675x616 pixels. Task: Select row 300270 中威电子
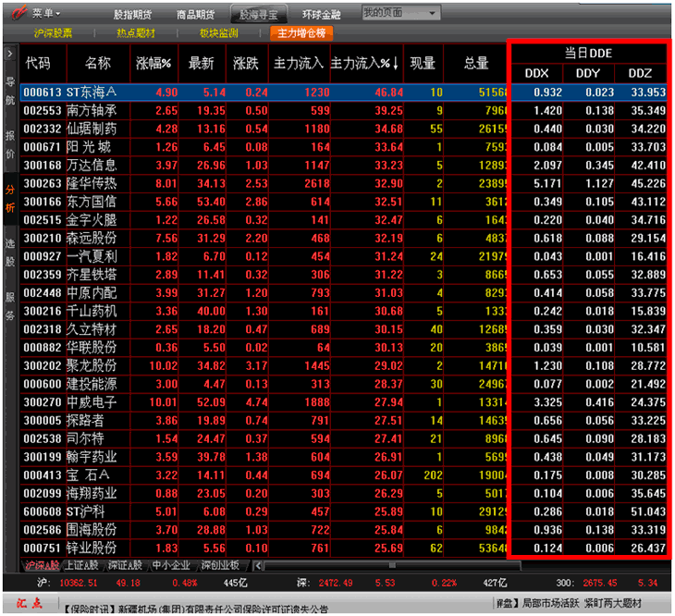coord(344,402)
